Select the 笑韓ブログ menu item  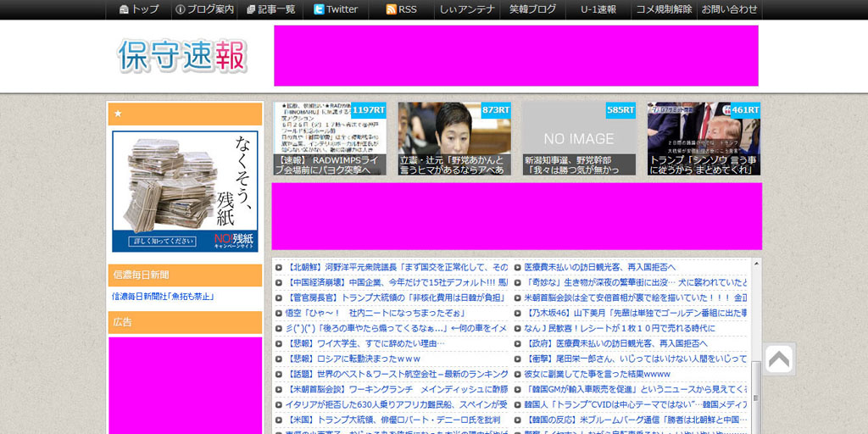532,9
